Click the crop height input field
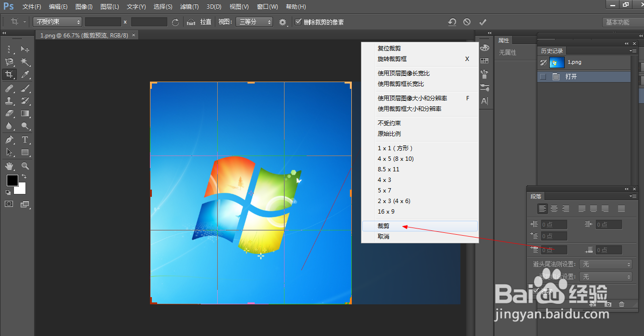Image resolution: width=644 pixels, height=336 pixels. click(x=149, y=22)
